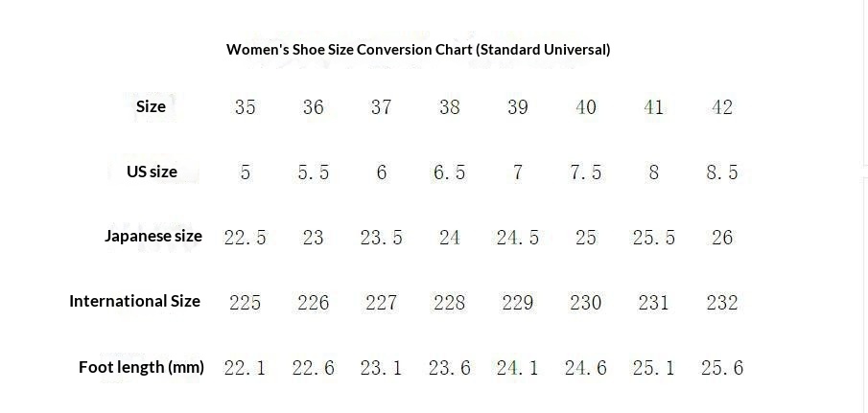
Task: Select US size 5.5 cell
Action: click(314, 172)
